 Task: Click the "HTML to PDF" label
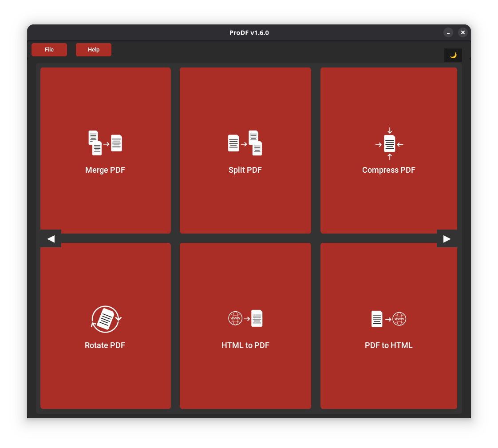(x=245, y=345)
